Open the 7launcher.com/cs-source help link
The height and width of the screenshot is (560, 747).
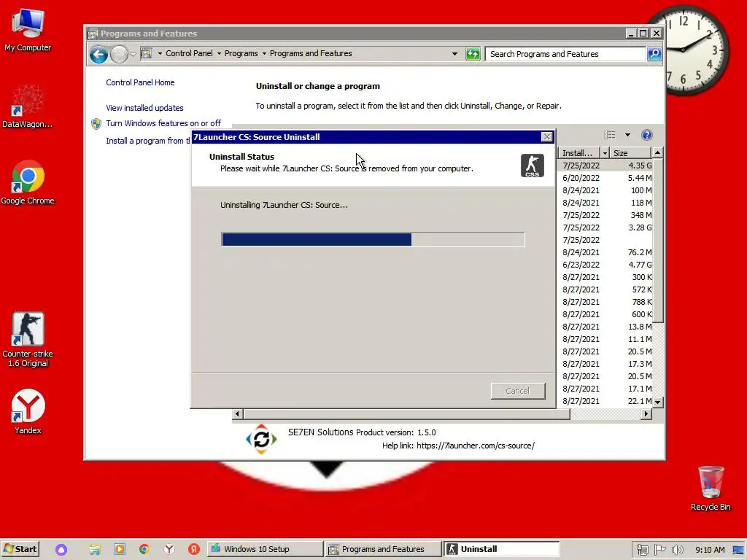[476, 446]
